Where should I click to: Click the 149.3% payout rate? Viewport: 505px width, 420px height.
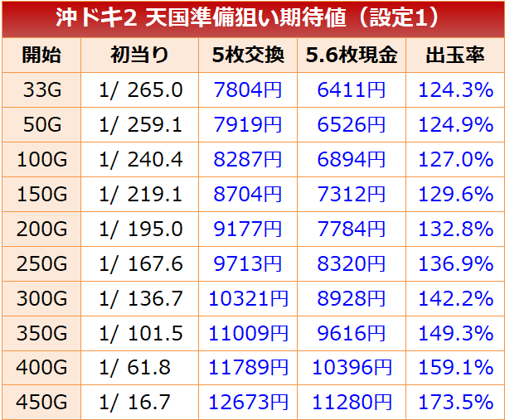pos(456,333)
